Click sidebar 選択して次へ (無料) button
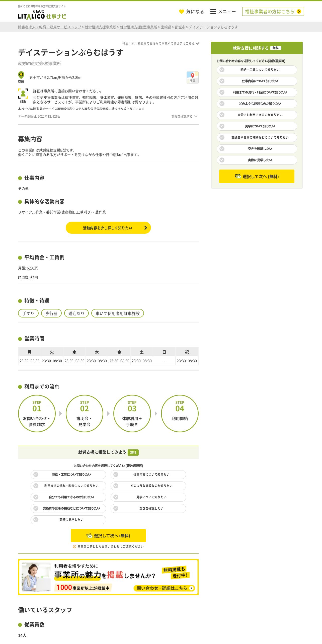The image size is (322, 644). pyautogui.click(x=257, y=176)
